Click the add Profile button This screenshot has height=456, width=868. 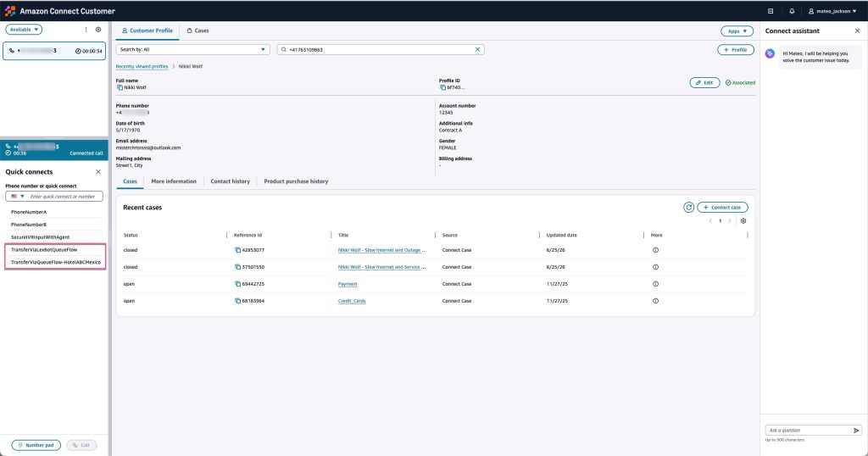click(x=736, y=50)
